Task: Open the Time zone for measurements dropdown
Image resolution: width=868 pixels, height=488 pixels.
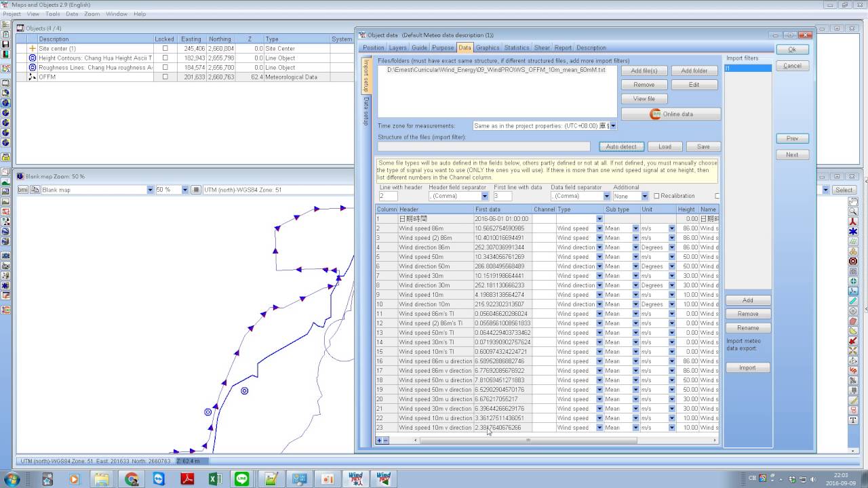Action: pyautogui.click(x=613, y=126)
